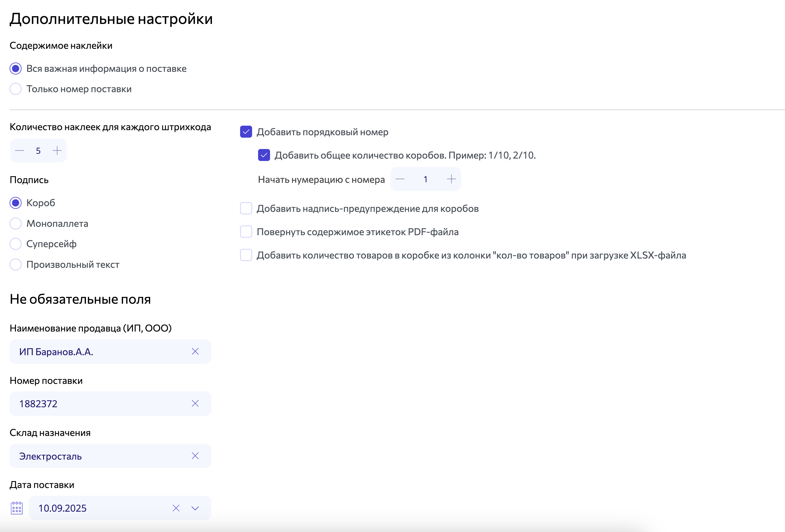Clear the Электросталь warehouse field
This screenshot has width=785, height=532.
pos(195,456)
